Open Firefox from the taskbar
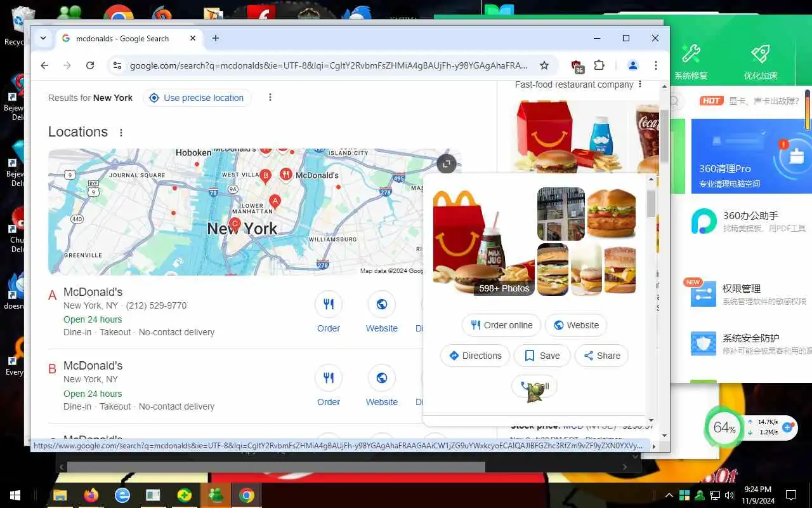 [x=91, y=495]
